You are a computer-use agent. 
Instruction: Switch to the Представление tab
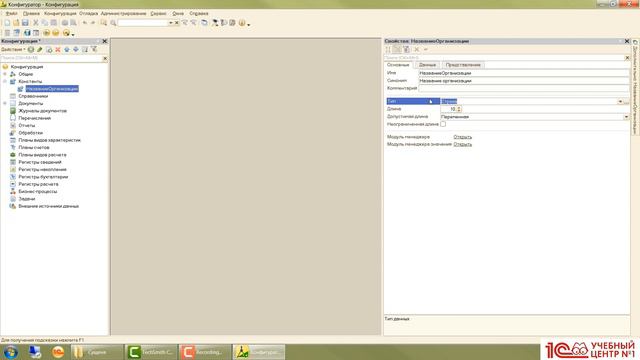(x=463, y=65)
